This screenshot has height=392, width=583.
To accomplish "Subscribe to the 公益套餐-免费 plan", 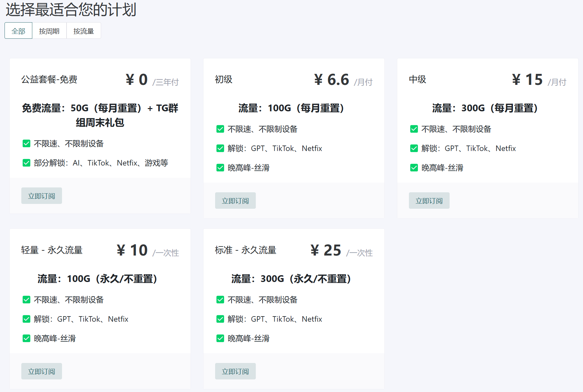I will pyautogui.click(x=42, y=196).
